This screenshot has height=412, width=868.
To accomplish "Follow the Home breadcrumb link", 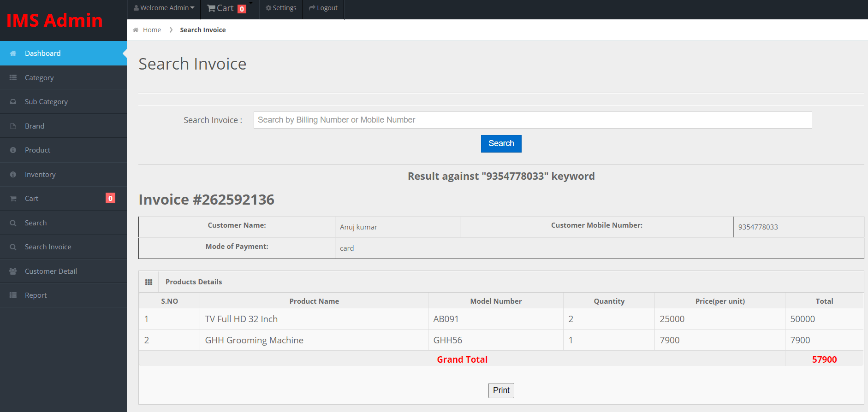I will point(152,30).
